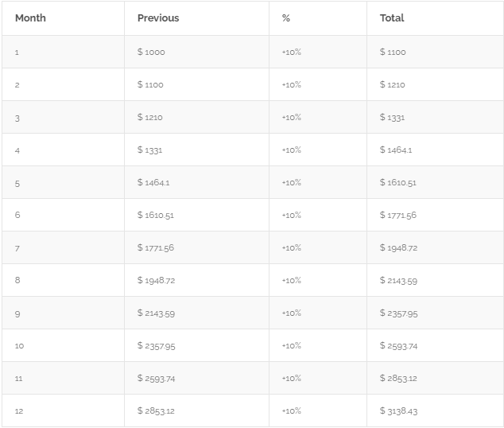Click total value $ 1464.1
The width and height of the screenshot is (504, 428).
[396, 150]
